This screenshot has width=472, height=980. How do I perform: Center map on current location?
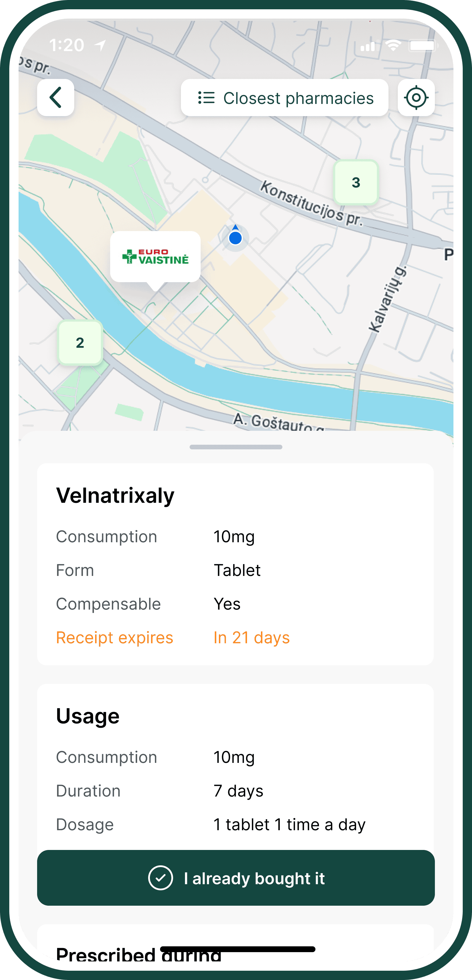[x=416, y=98]
